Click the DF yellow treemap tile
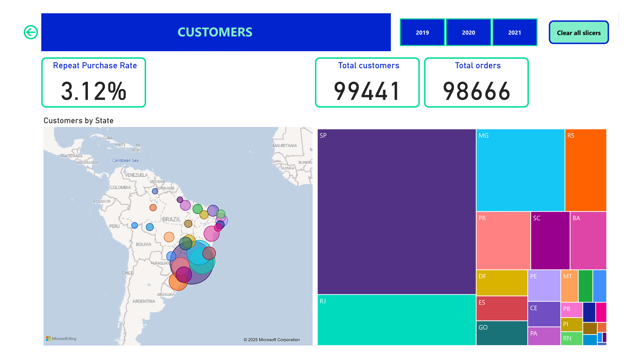Viewport: 630px width, 364px height. point(502,282)
